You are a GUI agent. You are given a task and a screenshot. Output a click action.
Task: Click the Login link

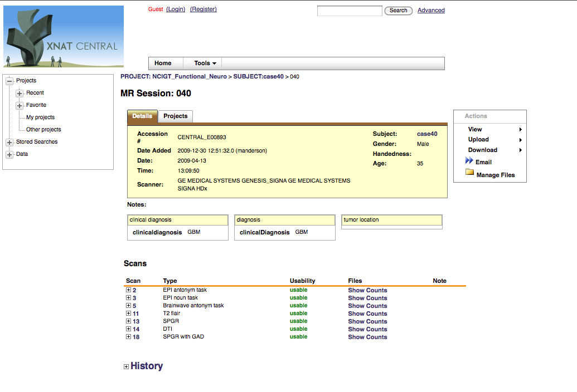coord(176,9)
